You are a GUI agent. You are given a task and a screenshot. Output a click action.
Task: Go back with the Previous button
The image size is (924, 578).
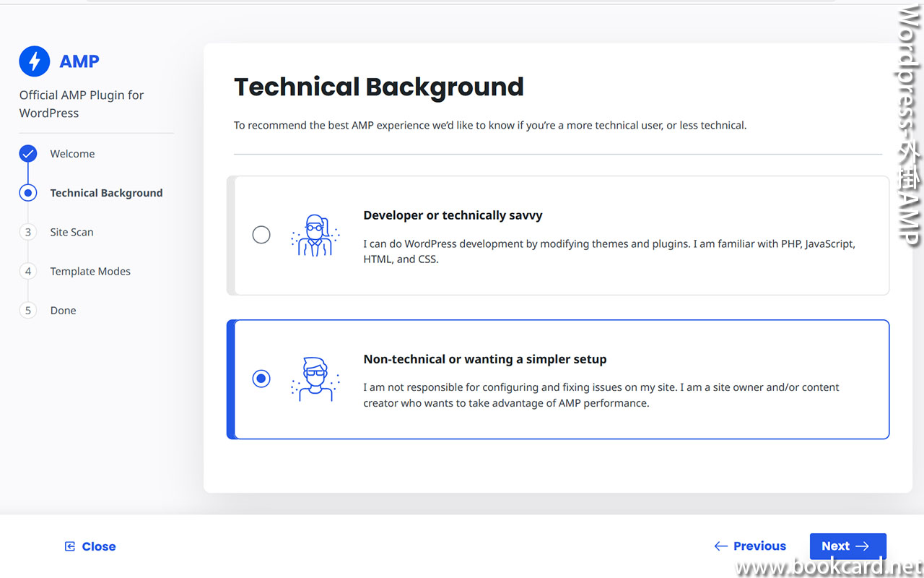[x=750, y=546]
